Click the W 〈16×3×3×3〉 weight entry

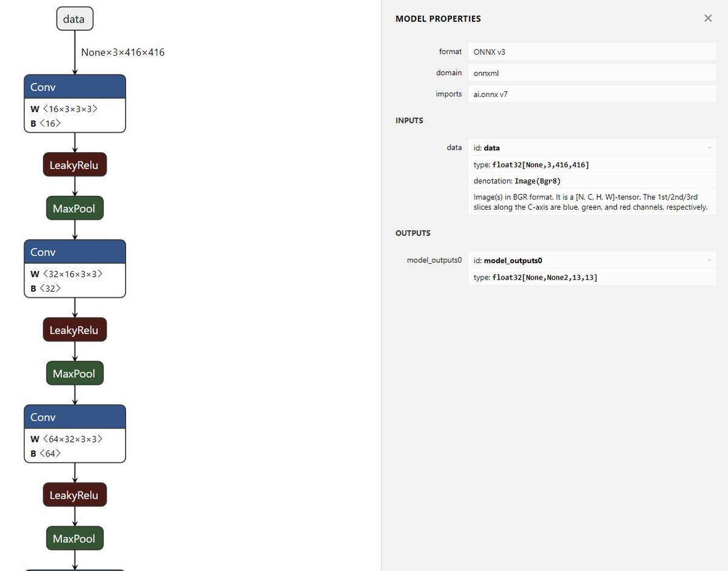(64, 109)
